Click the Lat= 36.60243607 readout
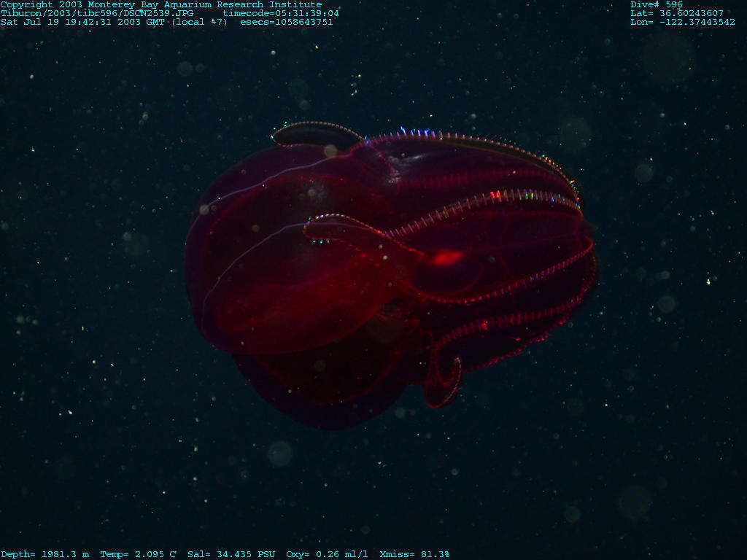 pos(677,13)
